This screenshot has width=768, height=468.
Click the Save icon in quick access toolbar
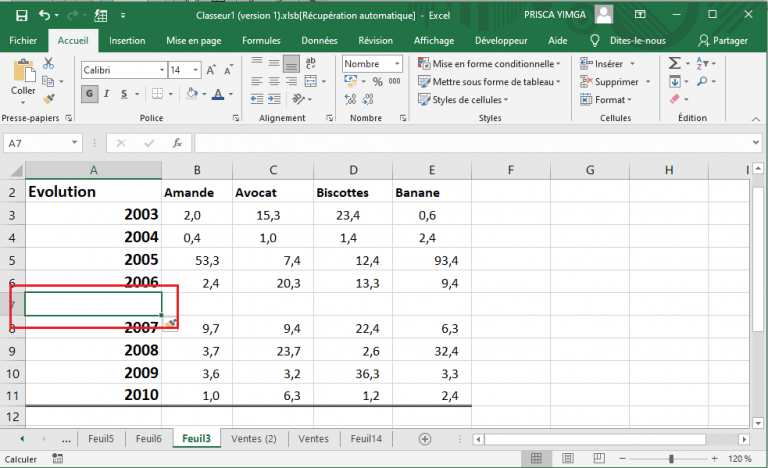point(21,15)
